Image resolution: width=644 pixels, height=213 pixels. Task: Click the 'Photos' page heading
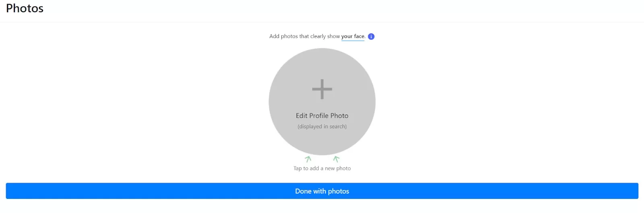point(25,8)
